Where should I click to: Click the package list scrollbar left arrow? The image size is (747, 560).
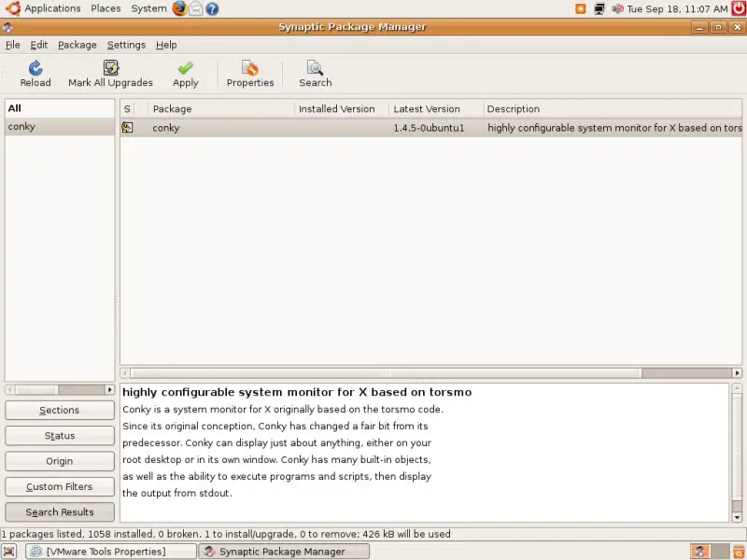125,372
